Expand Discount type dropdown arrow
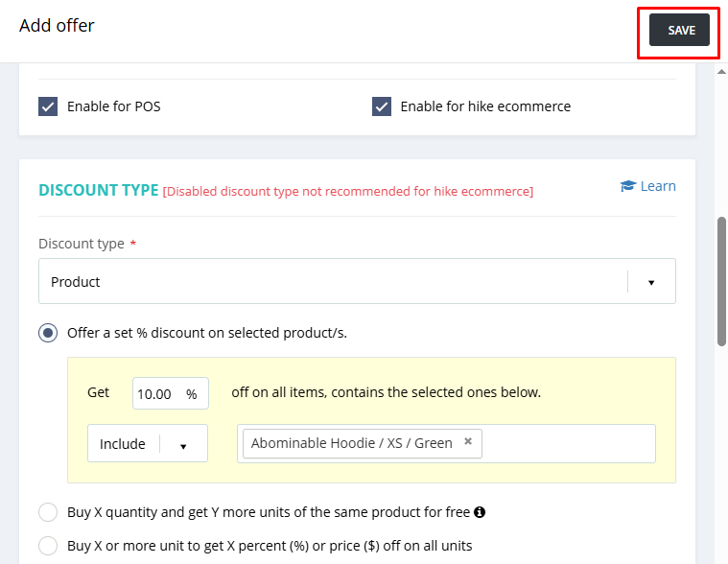Viewport: 728px width, 564px height. 651,283
